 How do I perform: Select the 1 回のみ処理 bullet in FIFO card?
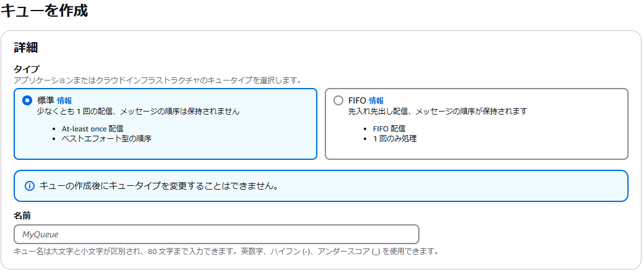point(395,139)
